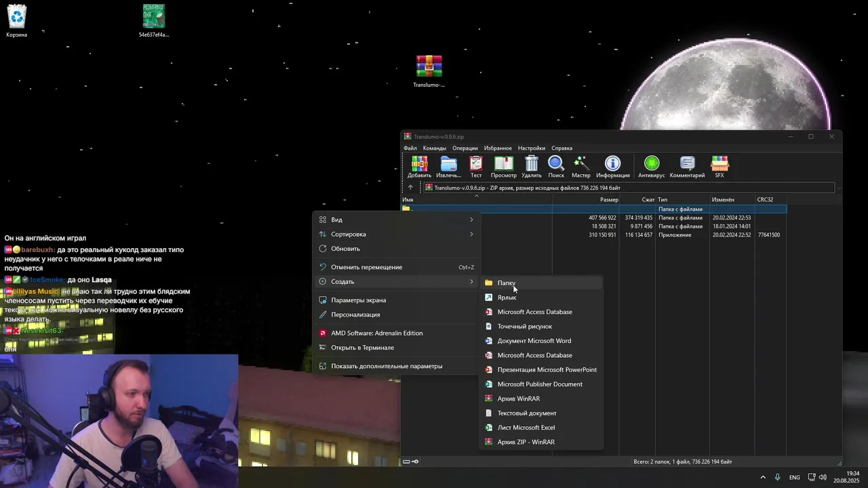Select the Translumo archive desktop icon

coord(429,72)
